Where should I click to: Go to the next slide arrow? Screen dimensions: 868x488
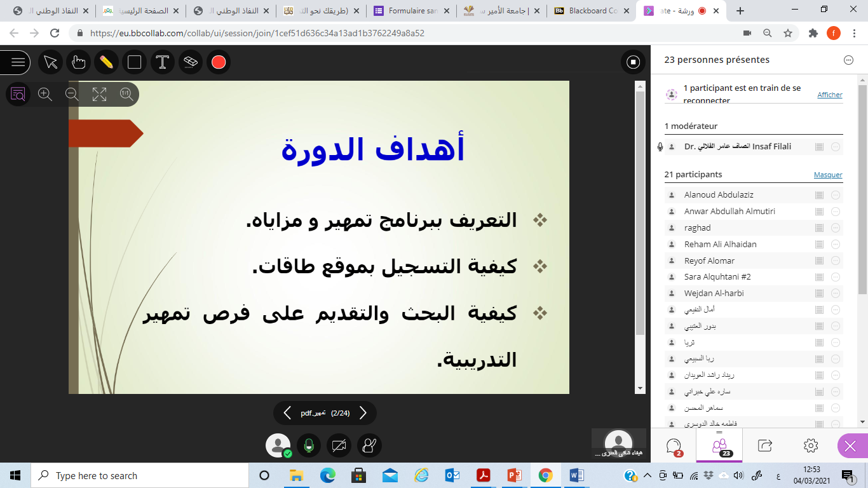(363, 413)
